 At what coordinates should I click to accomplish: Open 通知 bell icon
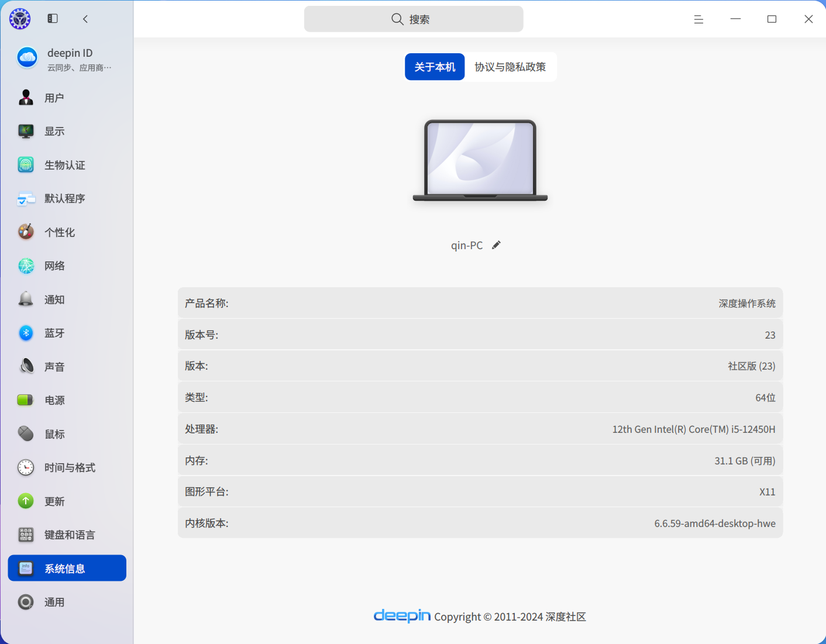(26, 299)
